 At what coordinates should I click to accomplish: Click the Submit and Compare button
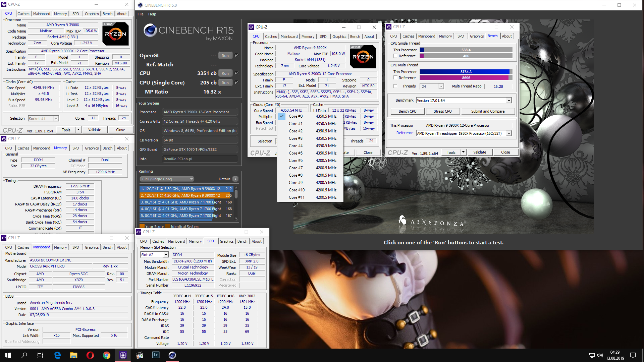[488, 111]
